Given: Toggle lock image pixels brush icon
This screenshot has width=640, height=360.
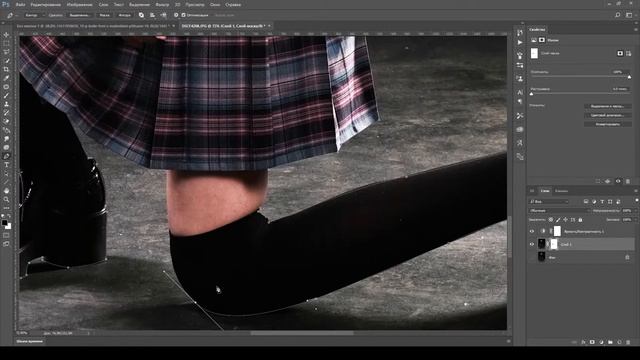Looking at the screenshot, I should point(558,220).
